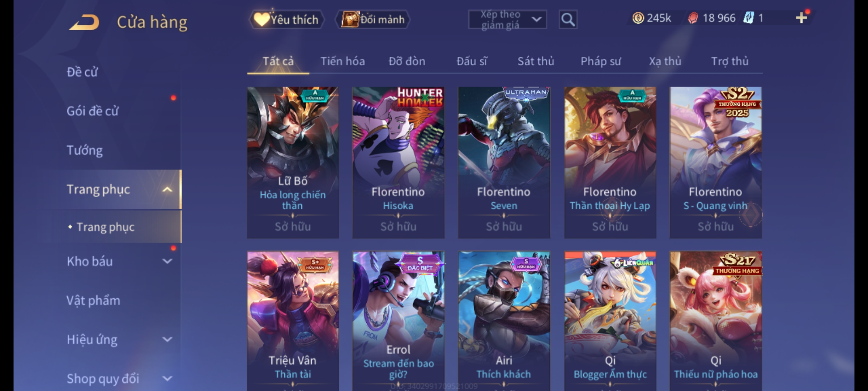
Task: Expand the Hiệu ứng sidebar section
Action: [x=167, y=339]
